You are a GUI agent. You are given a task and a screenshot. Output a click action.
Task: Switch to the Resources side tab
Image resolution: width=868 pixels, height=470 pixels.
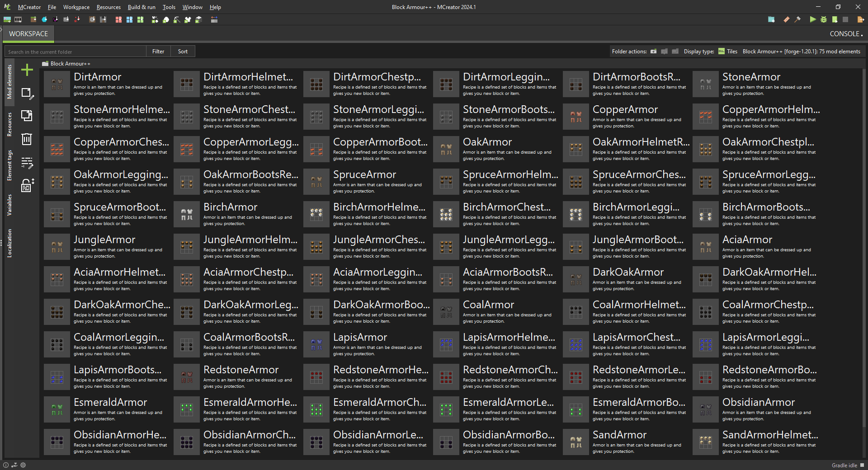[x=9, y=124]
